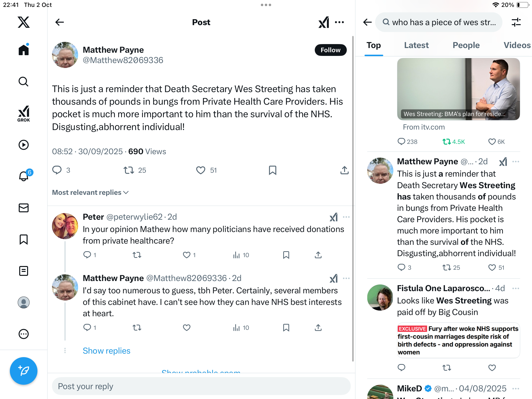532x399 pixels.
Task: Open Grok from the left sidebar
Action: pos(24,114)
